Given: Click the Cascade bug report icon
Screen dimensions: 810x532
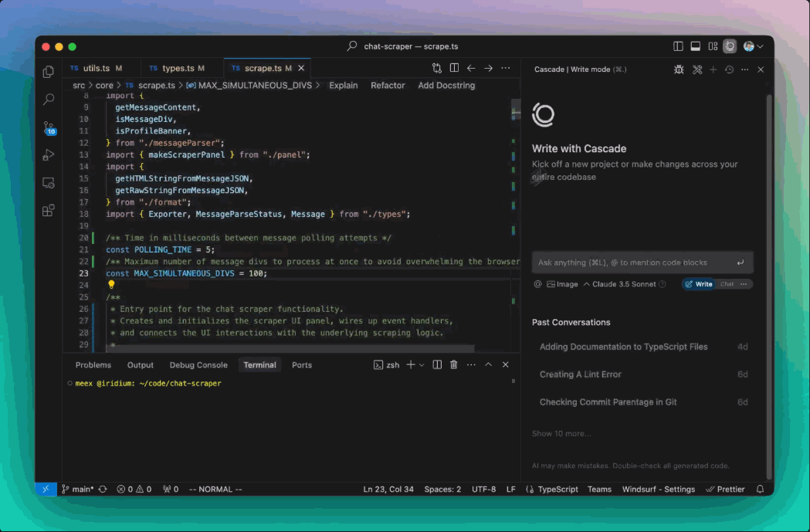Looking at the screenshot, I should (679, 69).
